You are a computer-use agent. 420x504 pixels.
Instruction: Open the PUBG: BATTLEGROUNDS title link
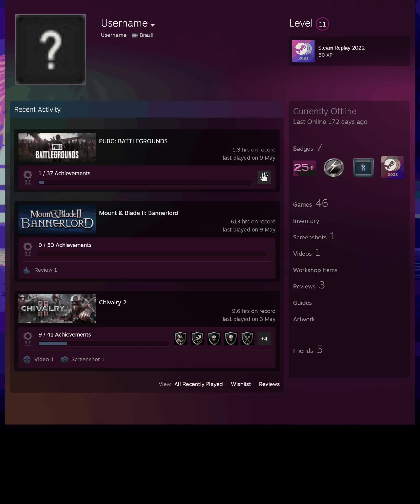pos(133,141)
